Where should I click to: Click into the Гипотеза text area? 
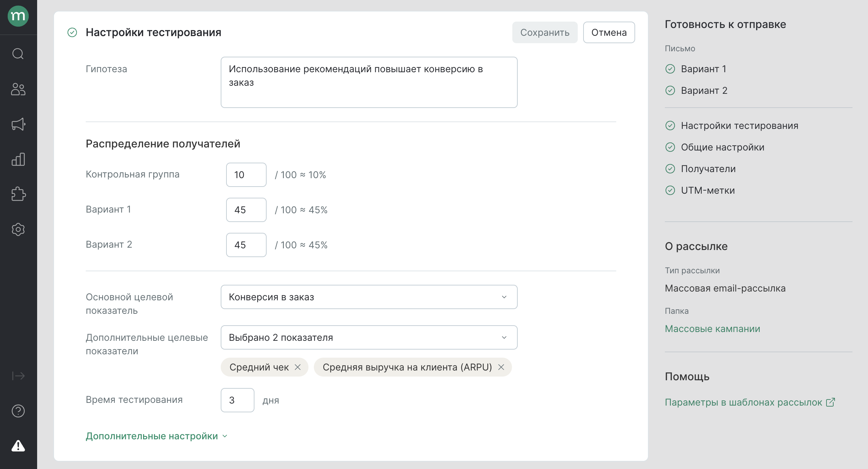(x=369, y=82)
